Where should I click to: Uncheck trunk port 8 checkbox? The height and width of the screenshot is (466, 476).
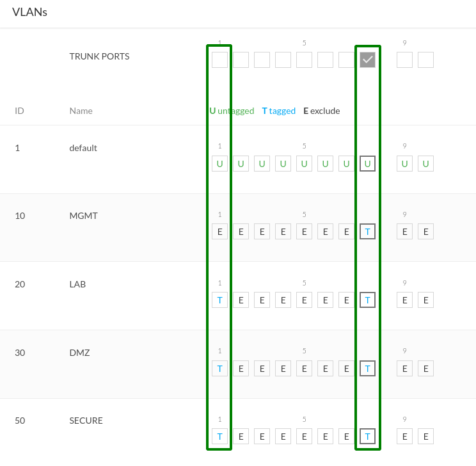(x=367, y=60)
